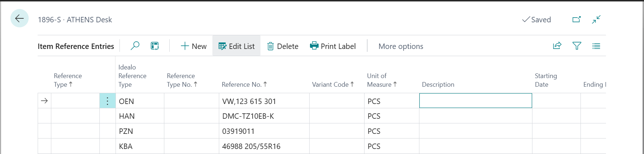
Task: Click the empty Description field in OEN row
Action: pyautogui.click(x=475, y=101)
